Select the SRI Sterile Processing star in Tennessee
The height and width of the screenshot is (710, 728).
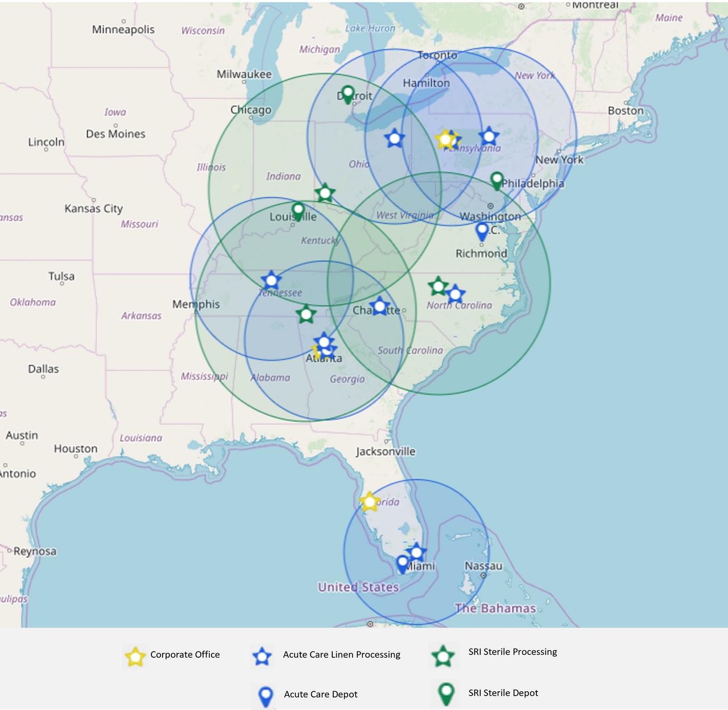click(x=306, y=314)
